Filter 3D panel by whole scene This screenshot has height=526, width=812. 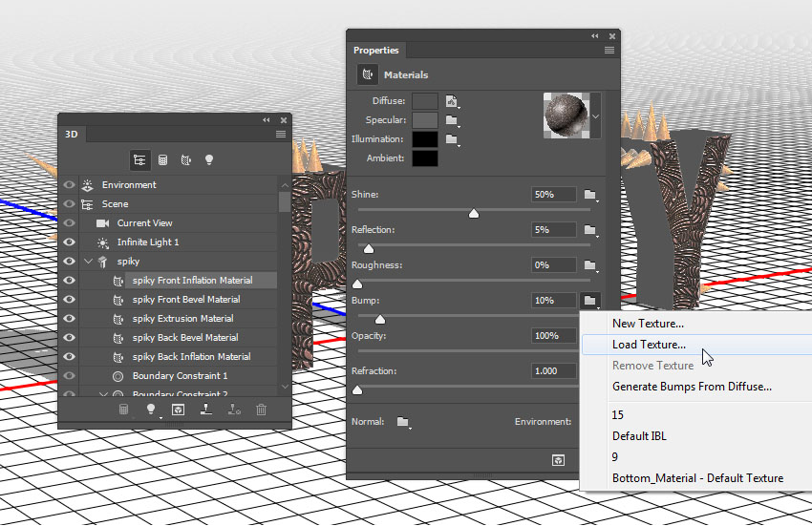coord(139,160)
